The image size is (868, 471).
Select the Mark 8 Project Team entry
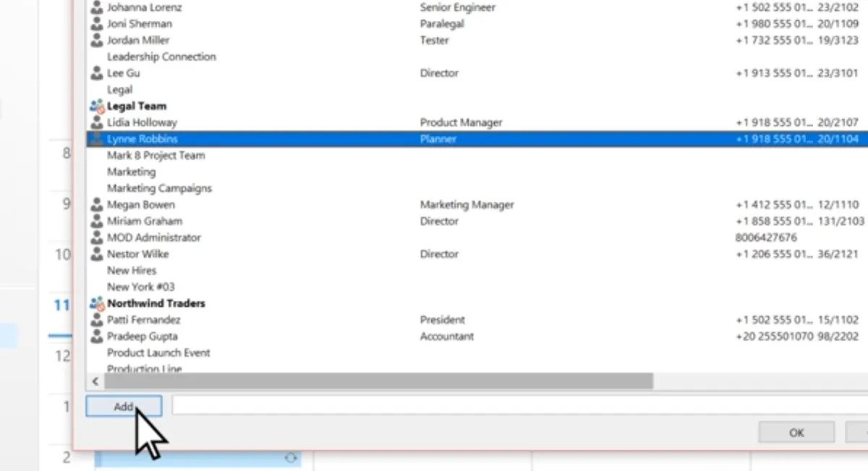(x=156, y=156)
